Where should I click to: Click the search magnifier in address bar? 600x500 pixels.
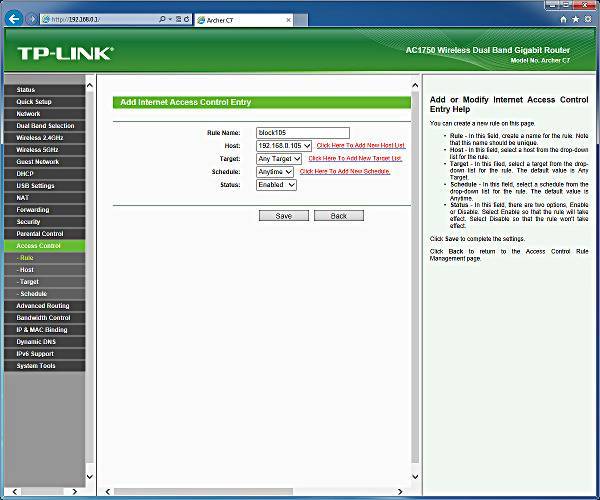pyautogui.click(x=162, y=19)
